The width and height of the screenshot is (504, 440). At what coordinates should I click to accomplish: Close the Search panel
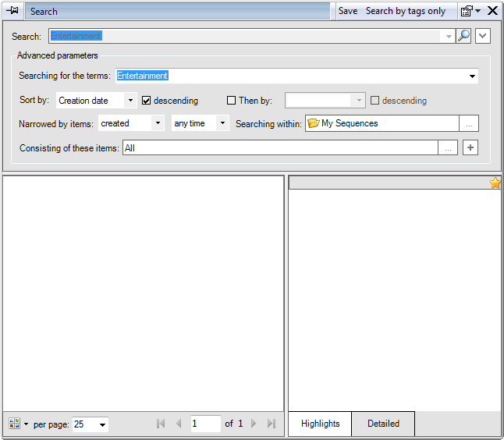[x=492, y=11]
